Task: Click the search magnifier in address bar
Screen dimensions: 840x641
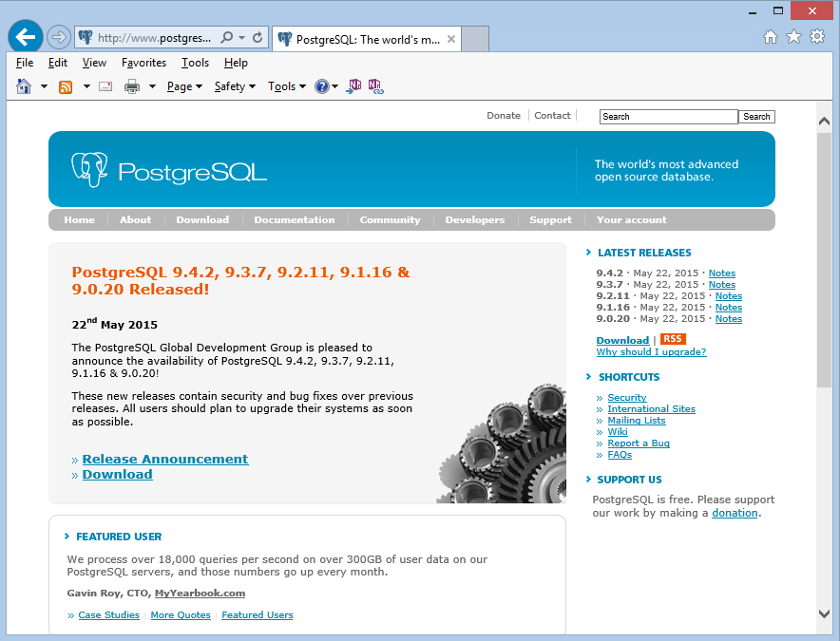Action: pyautogui.click(x=226, y=37)
